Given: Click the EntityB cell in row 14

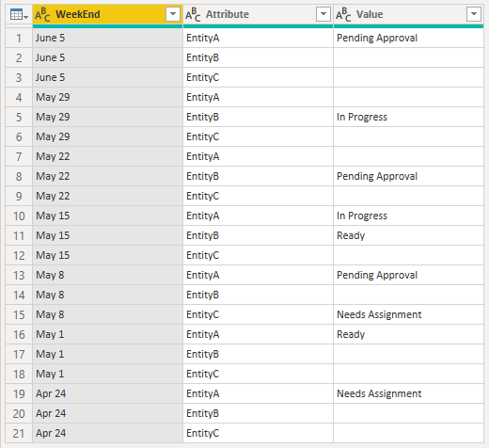Looking at the screenshot, I should (258, 296).
